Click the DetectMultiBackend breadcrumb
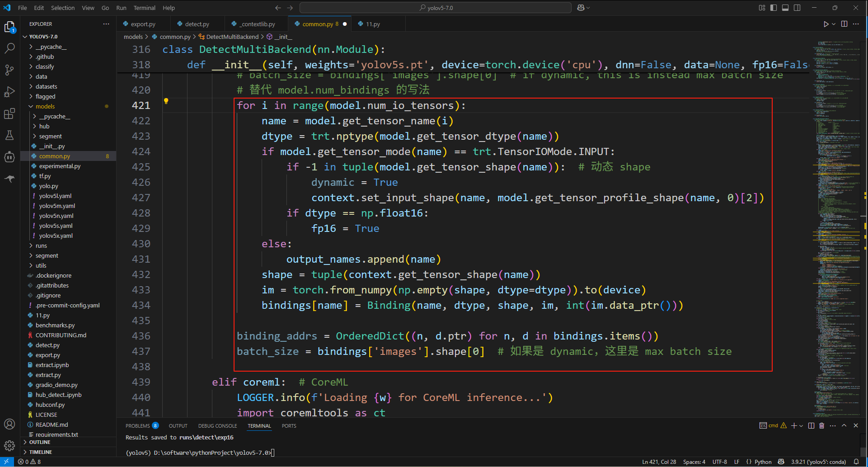The height and width of the screenshot is (467, 868). (x=232, y=37)
